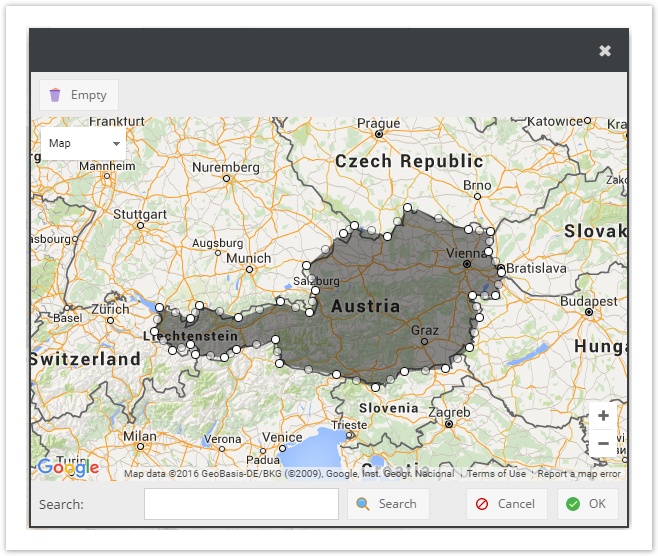The image size is (658, 556).
Task: Click the Report a map error link
Action: tap(579, 474)
